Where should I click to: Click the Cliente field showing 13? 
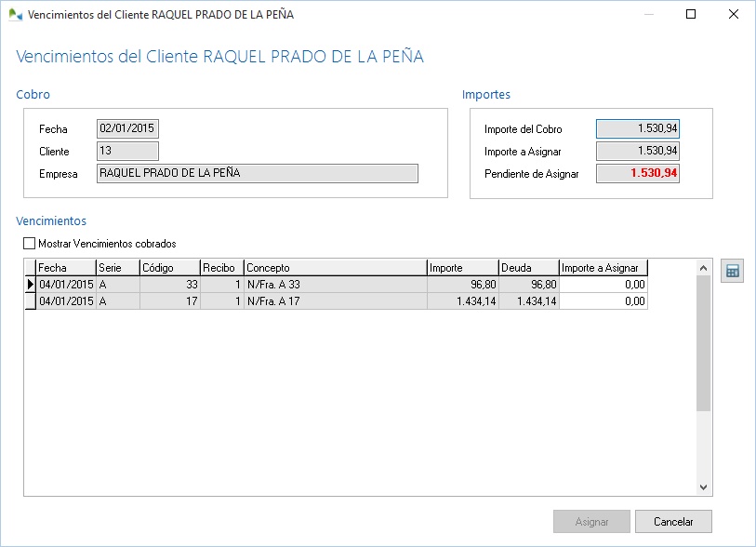[x=127, y=150]
